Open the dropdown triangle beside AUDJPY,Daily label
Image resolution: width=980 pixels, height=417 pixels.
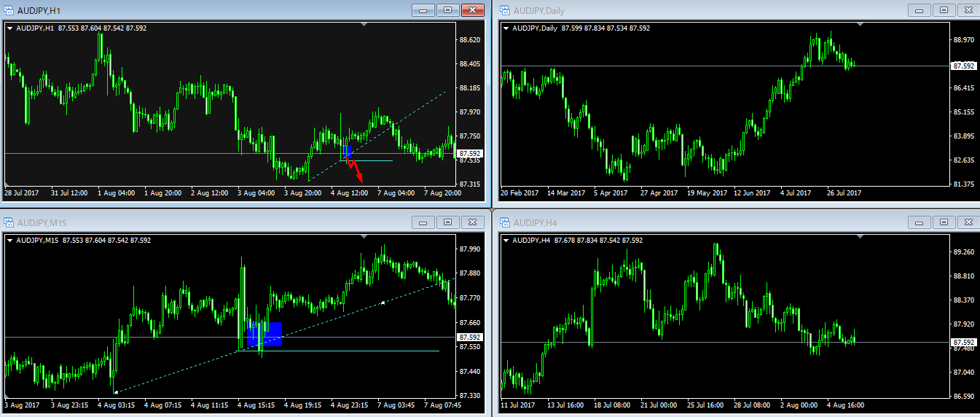pos(506,28)
